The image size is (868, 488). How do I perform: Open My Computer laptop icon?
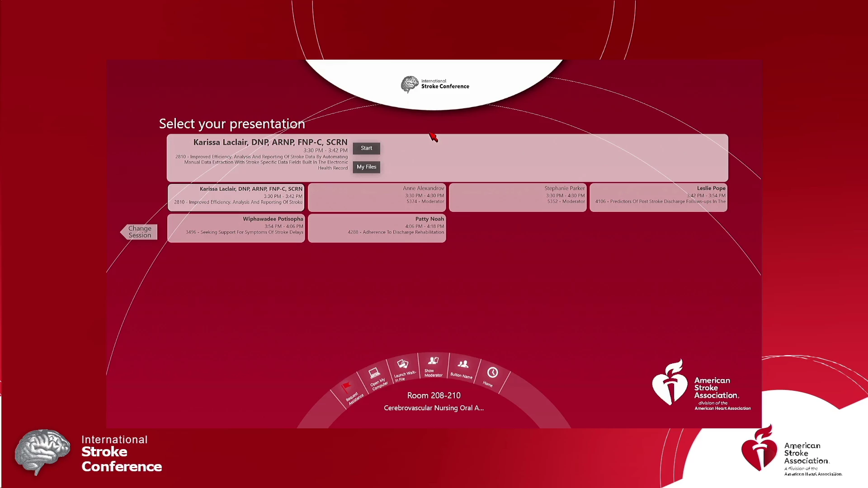point(374,373)
